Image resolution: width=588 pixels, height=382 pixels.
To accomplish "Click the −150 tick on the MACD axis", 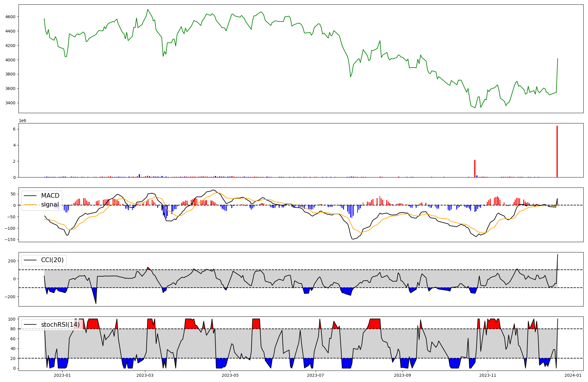I will pyautogui.click(x=10, y=239).
